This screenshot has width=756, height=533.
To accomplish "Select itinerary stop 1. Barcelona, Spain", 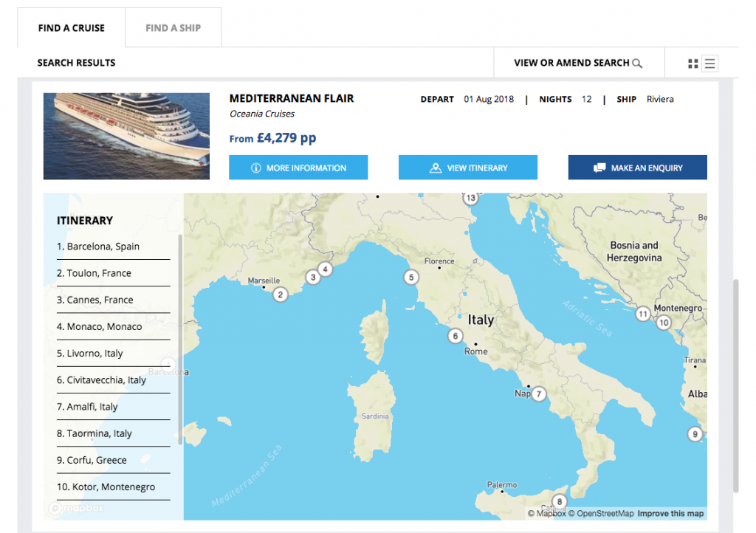I will pos(113,247).
